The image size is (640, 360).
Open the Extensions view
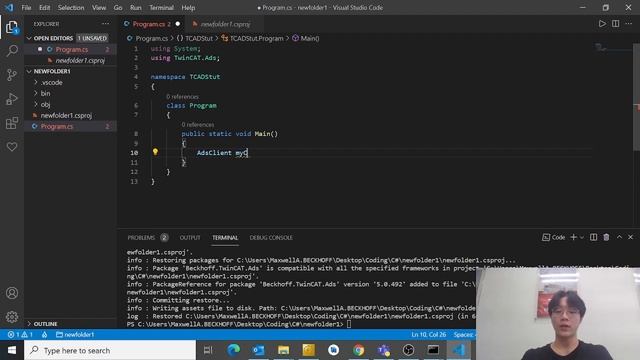(x=12, y=123)
